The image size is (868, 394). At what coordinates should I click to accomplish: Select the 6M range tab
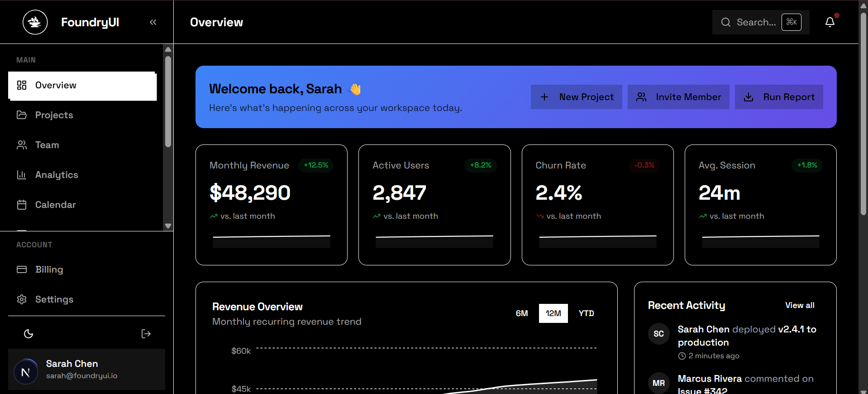pos(522,313)
